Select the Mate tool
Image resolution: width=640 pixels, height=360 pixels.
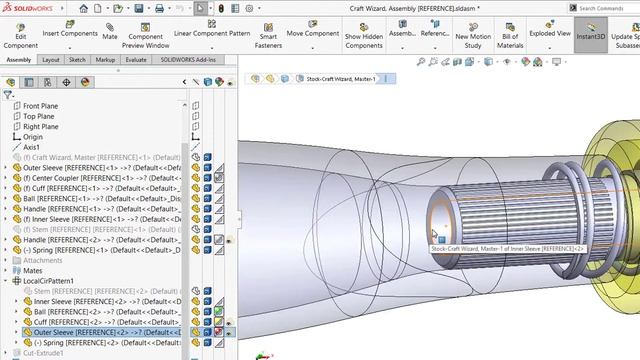pos(110,32)
